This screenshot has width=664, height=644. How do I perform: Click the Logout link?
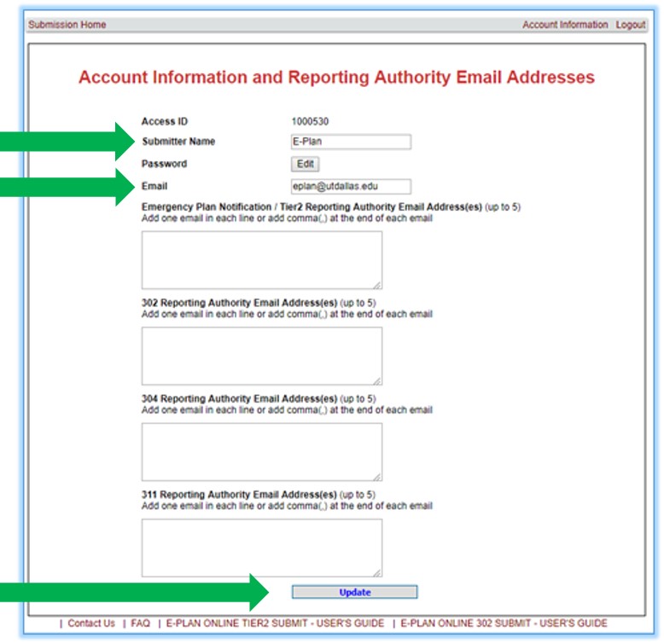point(631,25)
